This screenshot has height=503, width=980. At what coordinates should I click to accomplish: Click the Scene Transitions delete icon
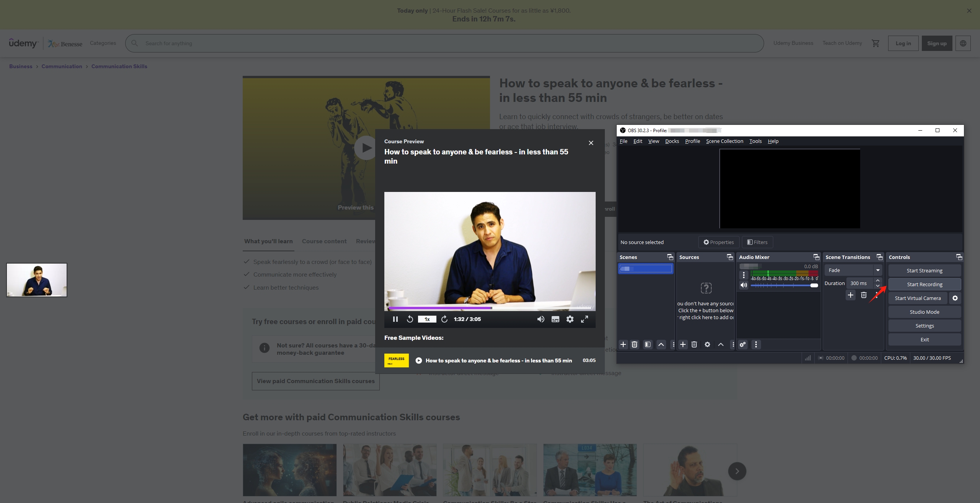[863, 295]
